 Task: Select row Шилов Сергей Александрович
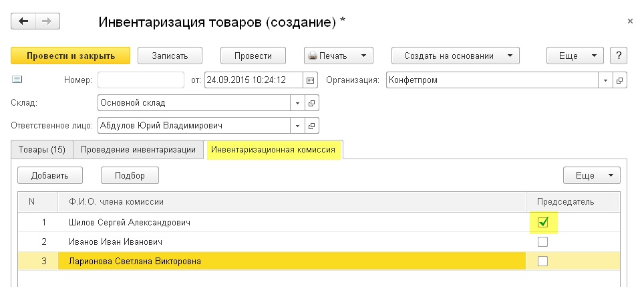pyautogui.click(x=319, y=223)
